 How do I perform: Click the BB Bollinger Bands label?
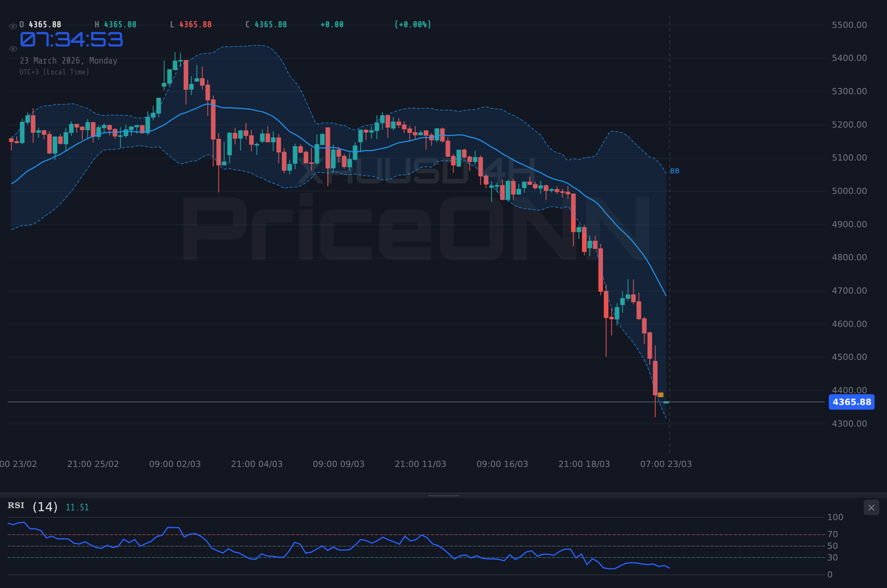(x=675, y=171)
